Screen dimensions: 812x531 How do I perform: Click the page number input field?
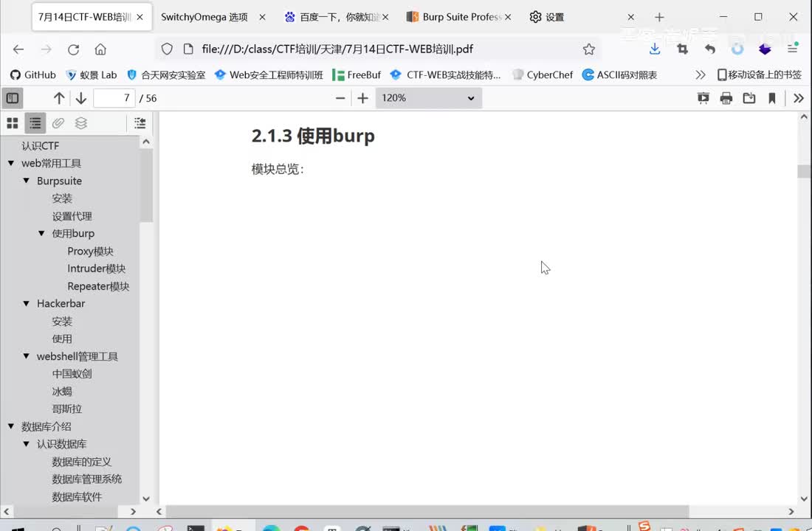[x=114, y=98]
